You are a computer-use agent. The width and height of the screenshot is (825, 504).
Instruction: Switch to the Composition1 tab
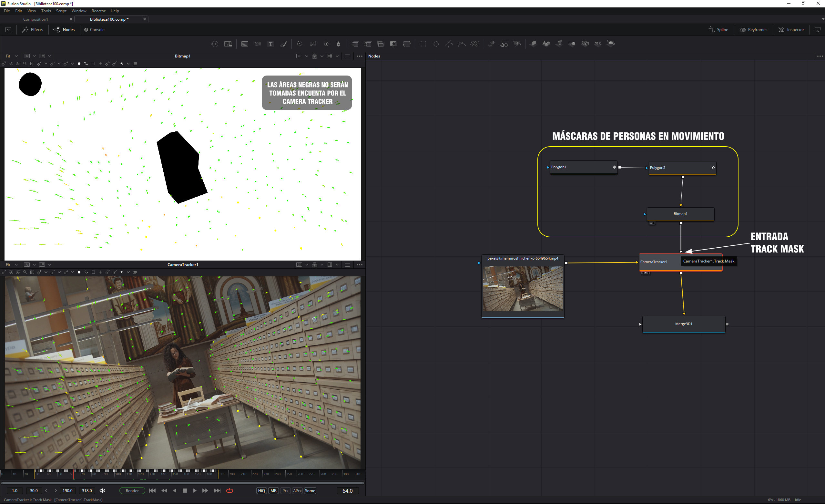tap(36, 19)
